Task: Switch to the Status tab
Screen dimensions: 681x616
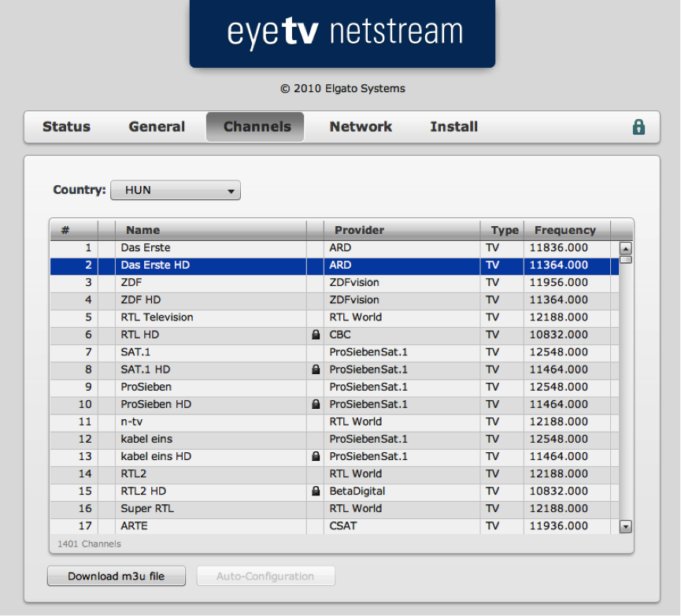Action: (x=66, y=127)
